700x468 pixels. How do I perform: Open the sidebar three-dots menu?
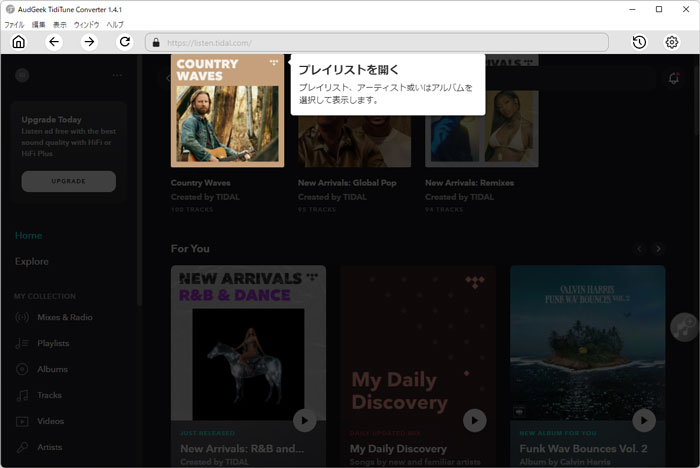(117, 75)
